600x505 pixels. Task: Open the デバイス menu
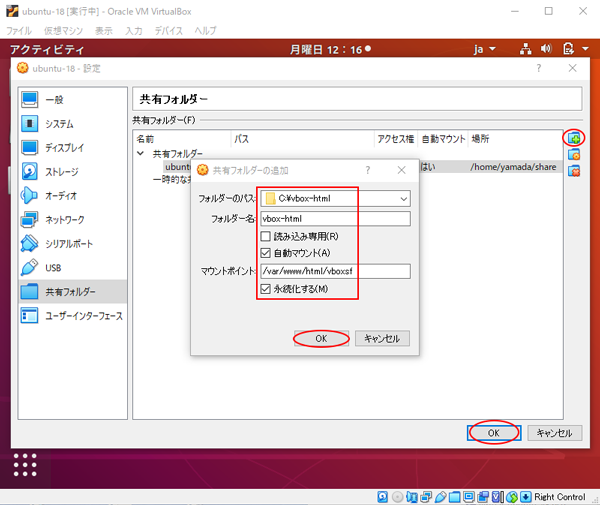click(x=168, y=31)
